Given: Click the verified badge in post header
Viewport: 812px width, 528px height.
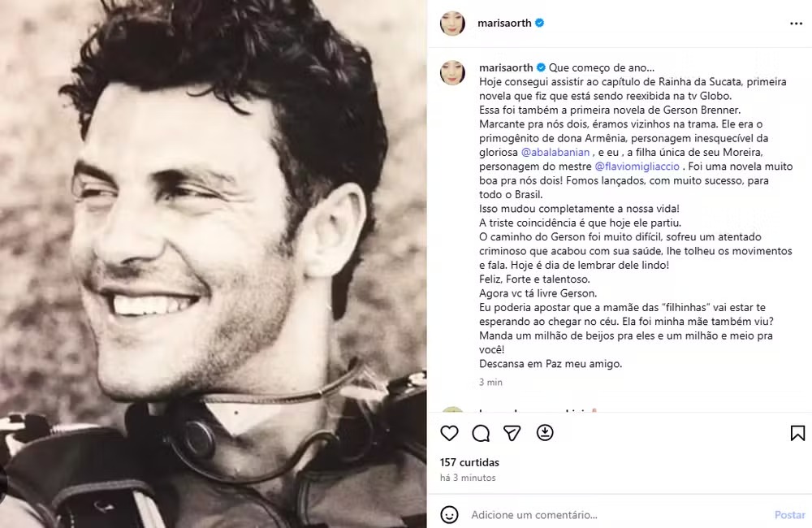Looking at the screenshot, I should [540, 24].
